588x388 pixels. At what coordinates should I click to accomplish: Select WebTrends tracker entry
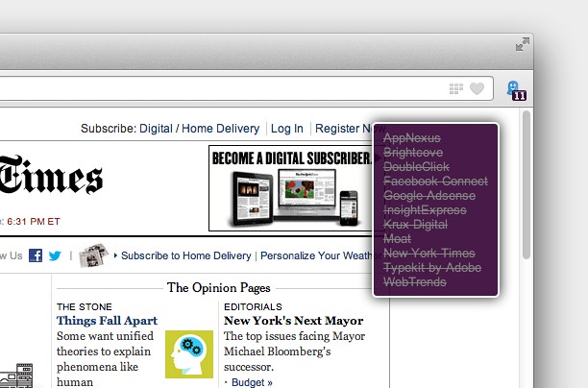coord(415,282)
